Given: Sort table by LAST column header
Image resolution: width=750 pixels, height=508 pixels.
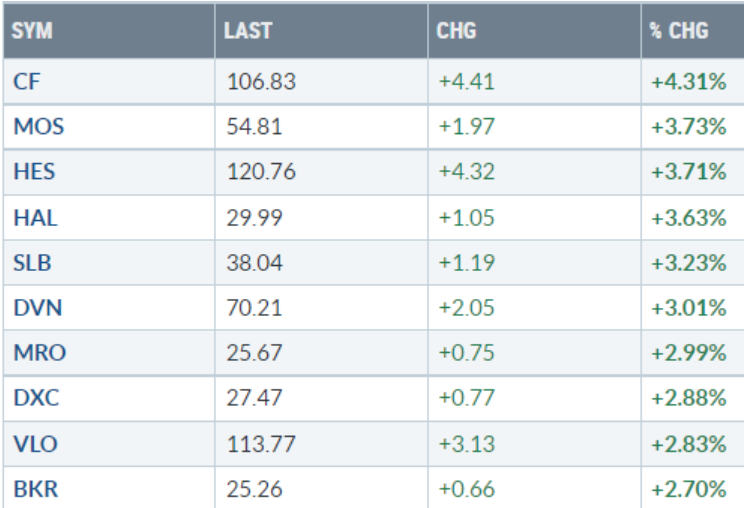Looking at the screenshot, I should click(x=246, y=31).
